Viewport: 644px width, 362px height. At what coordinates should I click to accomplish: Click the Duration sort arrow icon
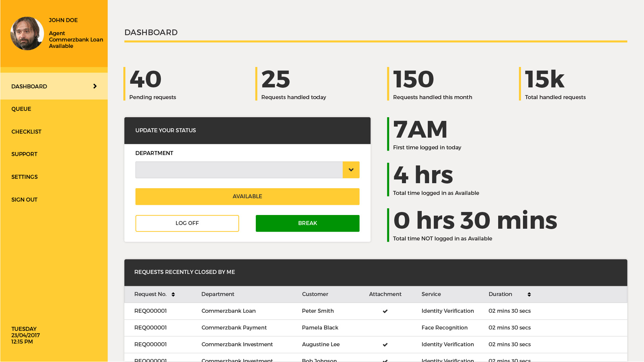coord(529,294)
